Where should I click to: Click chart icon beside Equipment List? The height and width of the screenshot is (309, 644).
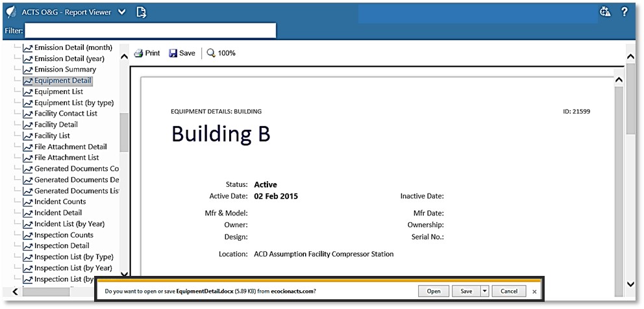coord(27,92)
